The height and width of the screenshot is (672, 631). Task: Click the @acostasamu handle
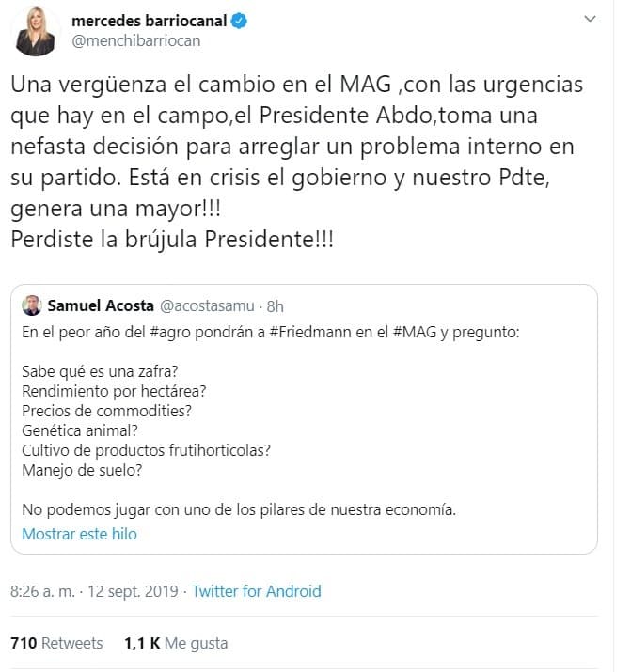pos(202,305)
